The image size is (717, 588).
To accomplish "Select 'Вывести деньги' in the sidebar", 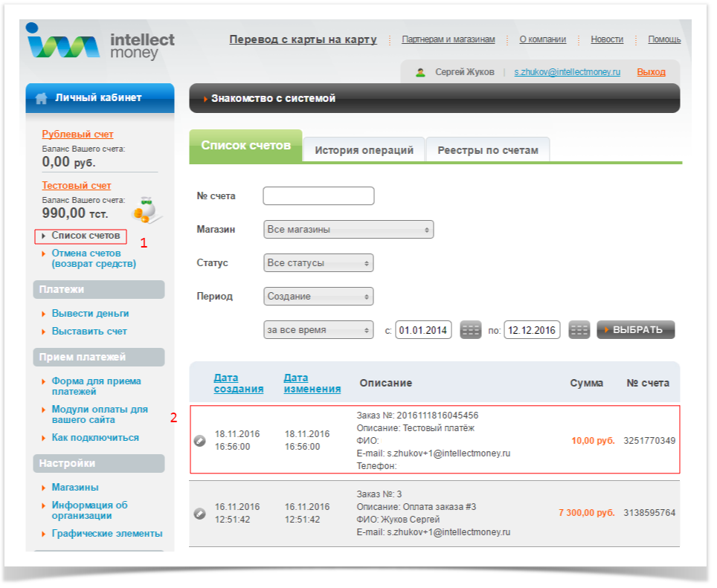I will [90, 314].
